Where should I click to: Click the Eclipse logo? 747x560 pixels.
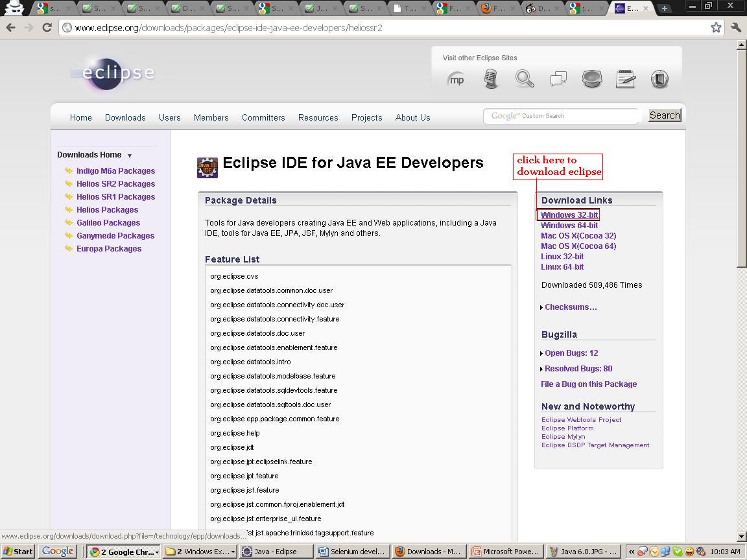(112, 73)
